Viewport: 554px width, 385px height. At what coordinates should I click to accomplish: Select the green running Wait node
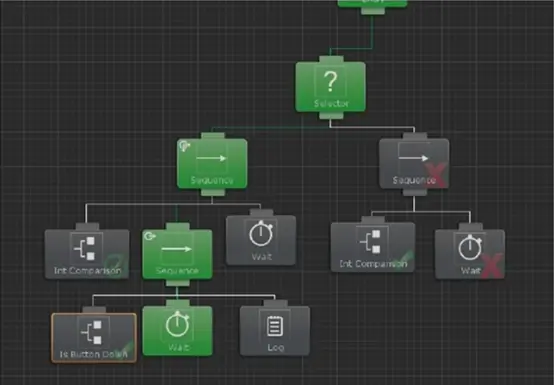(177, 331)
